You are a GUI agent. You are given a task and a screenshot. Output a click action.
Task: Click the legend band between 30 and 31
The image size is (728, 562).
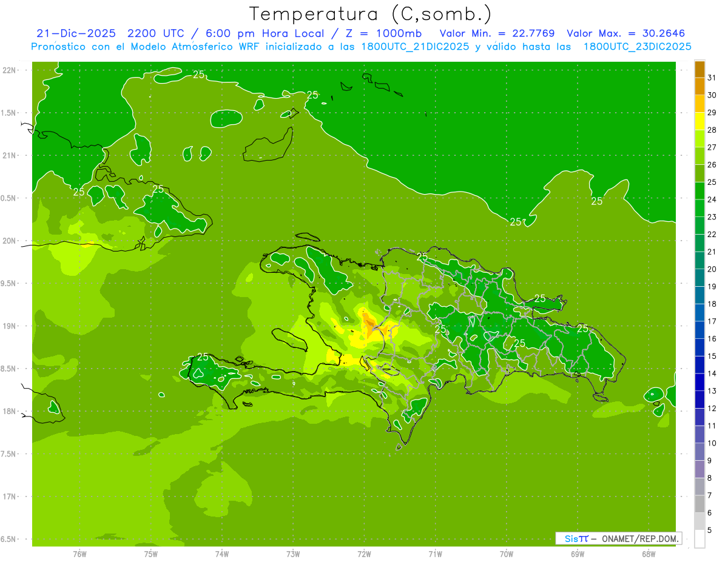tap(699, 87)
